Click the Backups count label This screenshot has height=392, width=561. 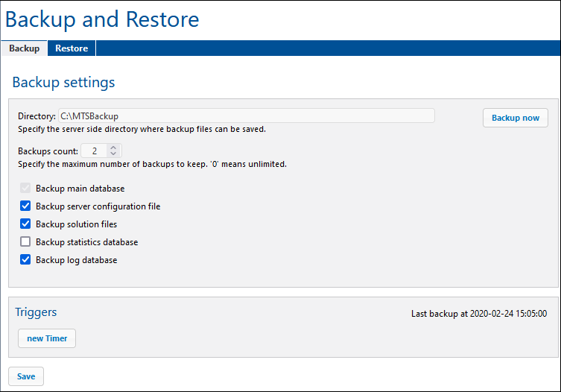(x=48, y=151)
